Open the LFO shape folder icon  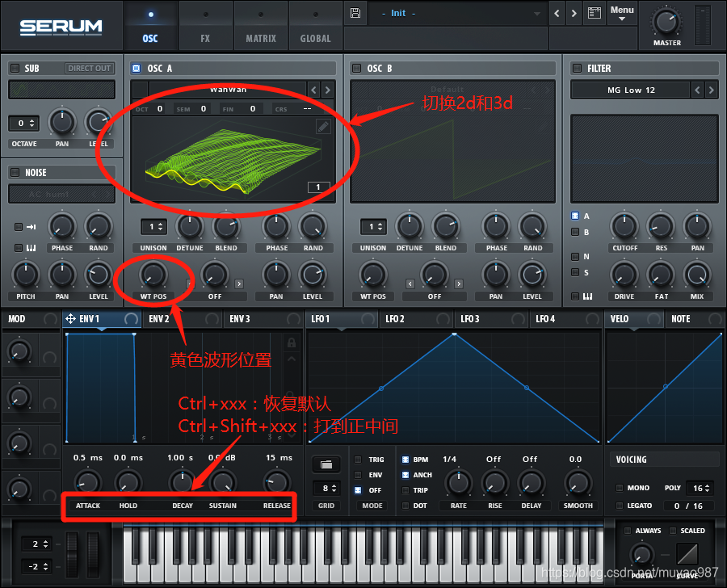[x=326, y=464]
